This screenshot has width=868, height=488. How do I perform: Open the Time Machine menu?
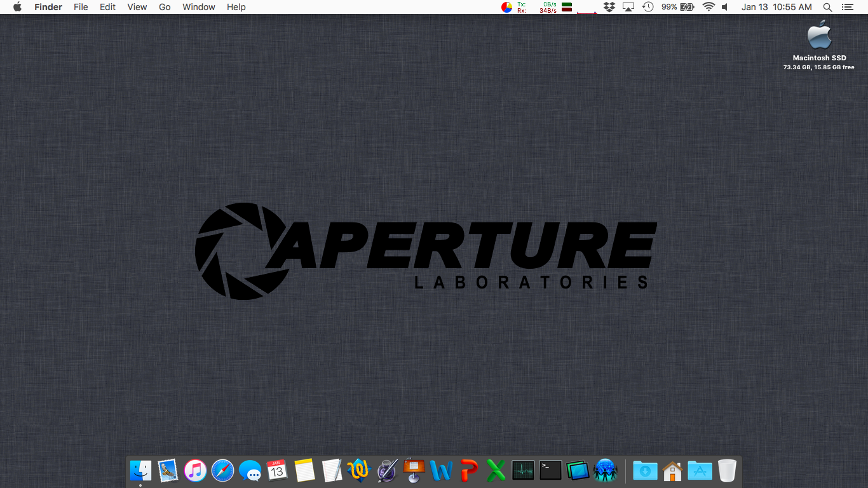click(648, 7)
